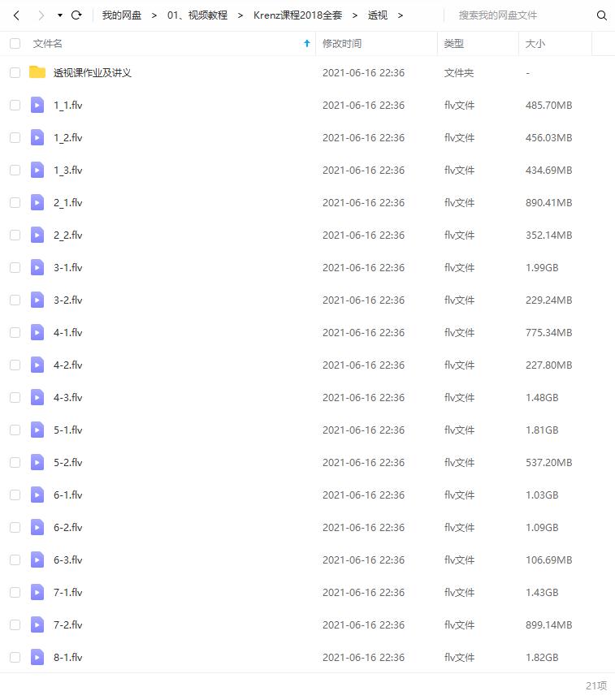Check the box for 3-1.flv
Viewport: 615px width, 700px height.
15,267
